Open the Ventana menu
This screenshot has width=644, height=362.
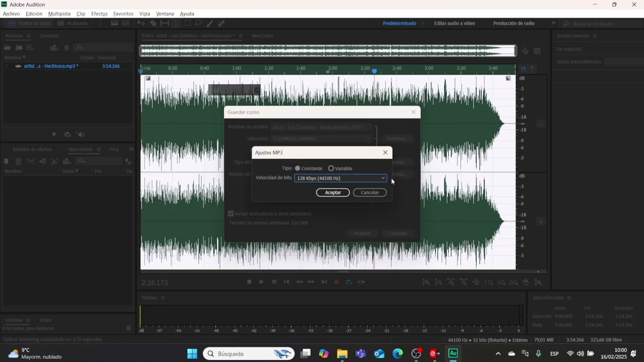click(165, 14)
